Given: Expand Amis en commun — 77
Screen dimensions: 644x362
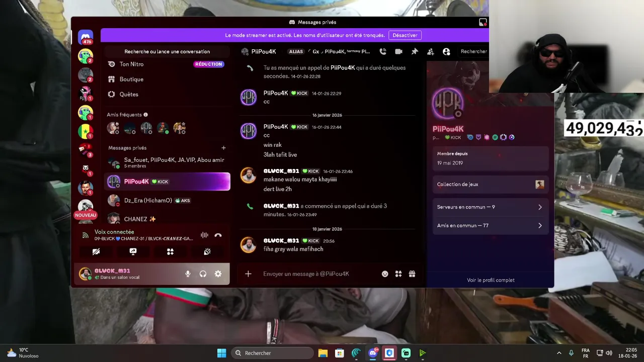Looking at the screenshot, I should tap(490, 226).
